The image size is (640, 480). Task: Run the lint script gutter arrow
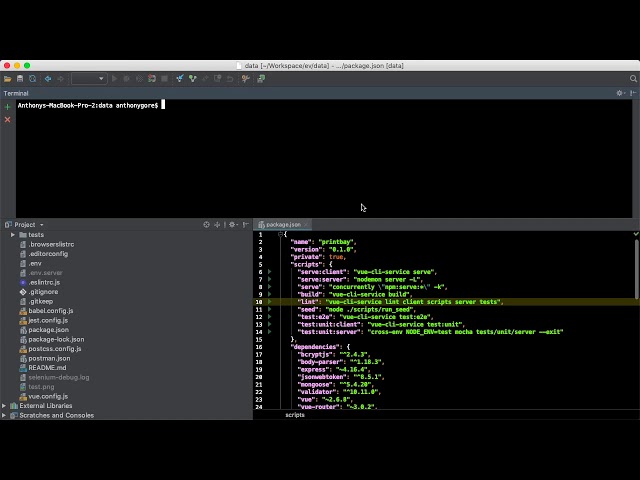(x=269, y=302)
